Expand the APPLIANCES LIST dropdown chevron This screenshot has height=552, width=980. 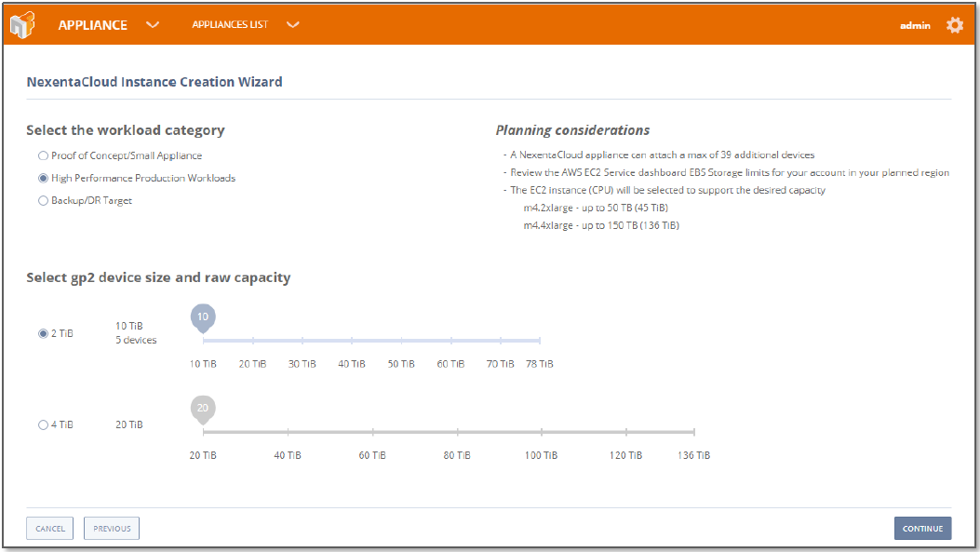[x=292, y=25]
